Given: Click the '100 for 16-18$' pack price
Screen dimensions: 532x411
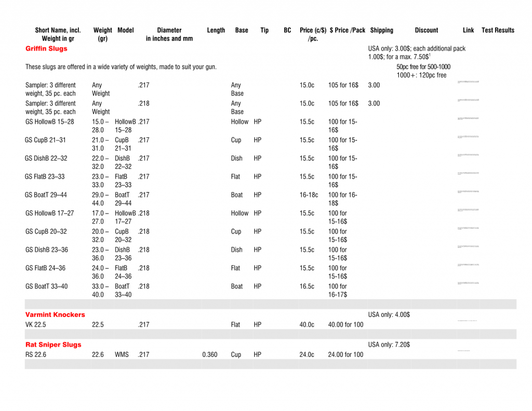Looking at the screenshot, I should pos(343,199).
